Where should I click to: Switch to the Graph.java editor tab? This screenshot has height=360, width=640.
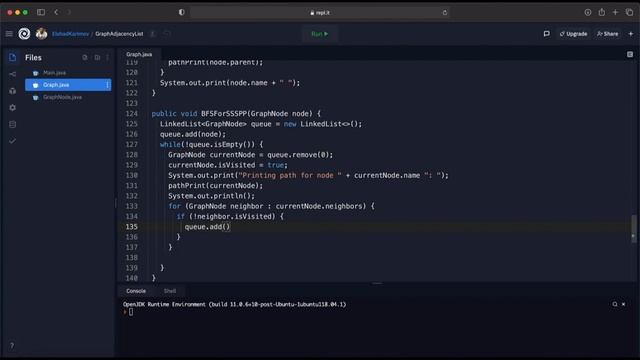click(x=139, y=54)
